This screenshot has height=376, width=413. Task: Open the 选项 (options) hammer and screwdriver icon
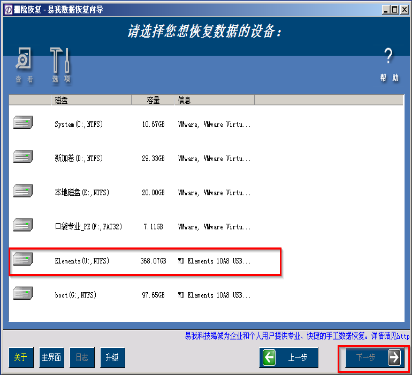60,60
